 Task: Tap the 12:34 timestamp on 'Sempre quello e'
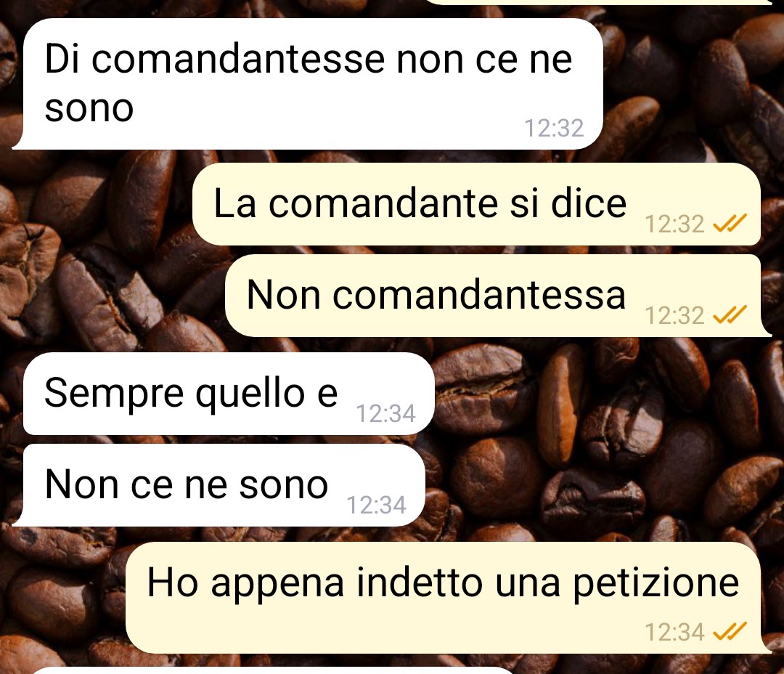coord(385,413)
